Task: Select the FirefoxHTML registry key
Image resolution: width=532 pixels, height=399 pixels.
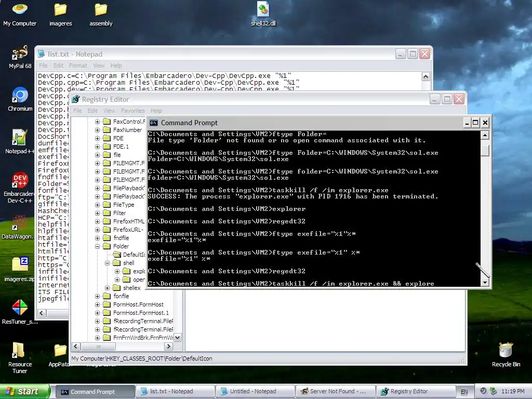Action: point(129,221)
